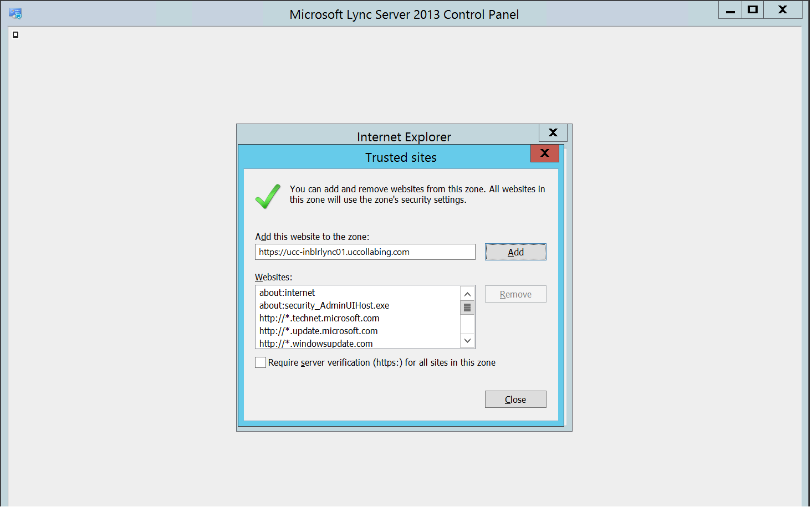Click the red X on Trusted sites dialog
Screen dimensions: 812x507
pos(545,153)
